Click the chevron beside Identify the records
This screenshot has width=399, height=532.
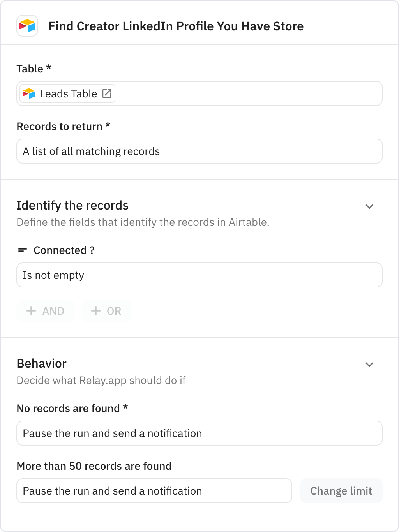(369, 206)
